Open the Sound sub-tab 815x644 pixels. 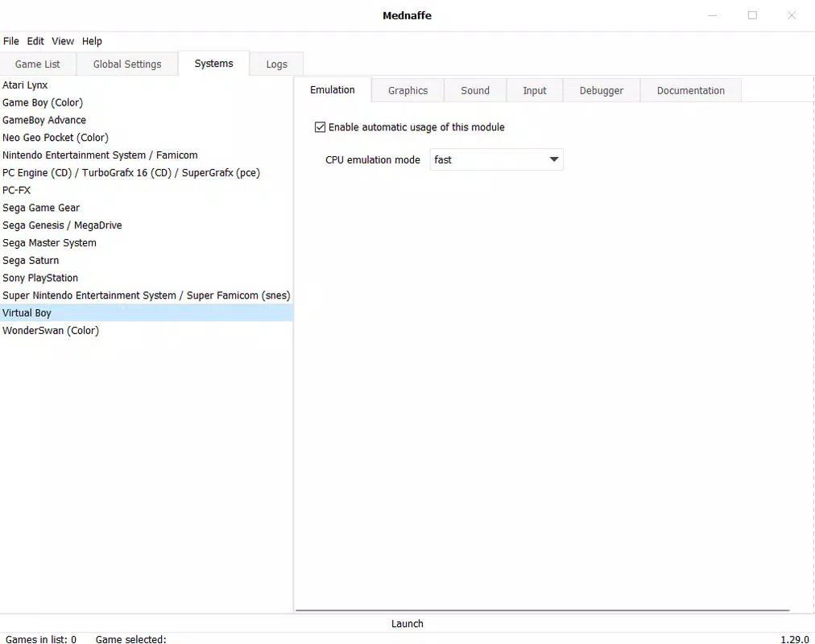coord(475,90)
